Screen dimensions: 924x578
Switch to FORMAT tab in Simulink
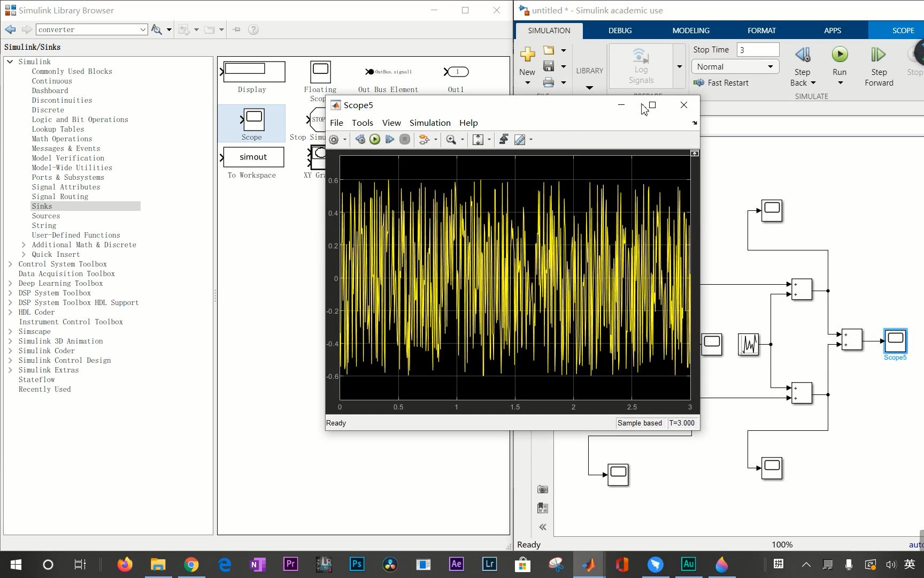point(761,31)
